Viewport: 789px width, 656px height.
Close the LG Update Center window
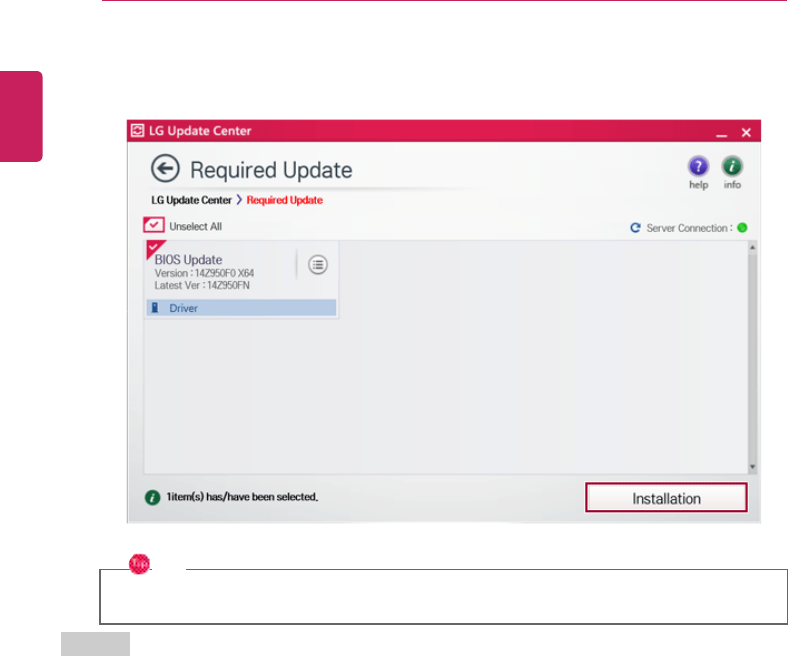(x=746, y=132)
